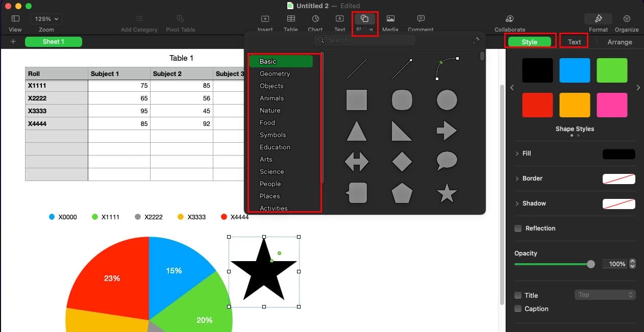Screen dimensions: 644x332
Task: Switch to the Text tab
Action: click(x=575, y=42)
